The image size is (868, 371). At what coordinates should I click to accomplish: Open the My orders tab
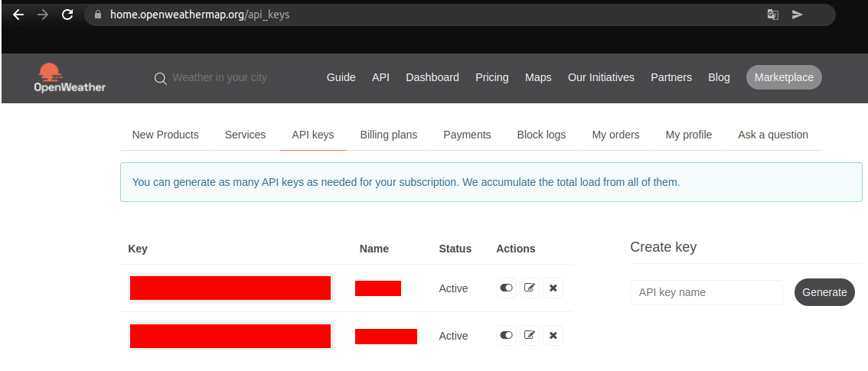[615, 135]
